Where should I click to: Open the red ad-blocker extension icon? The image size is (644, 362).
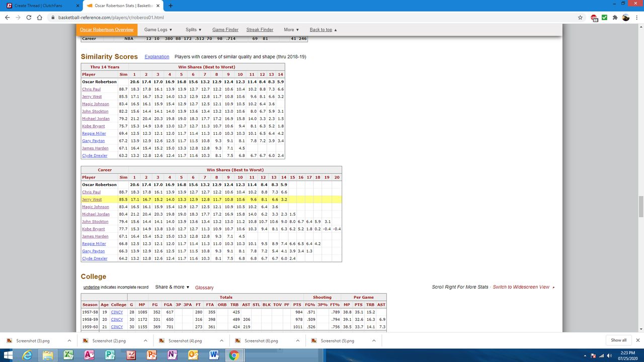(594, 17)
